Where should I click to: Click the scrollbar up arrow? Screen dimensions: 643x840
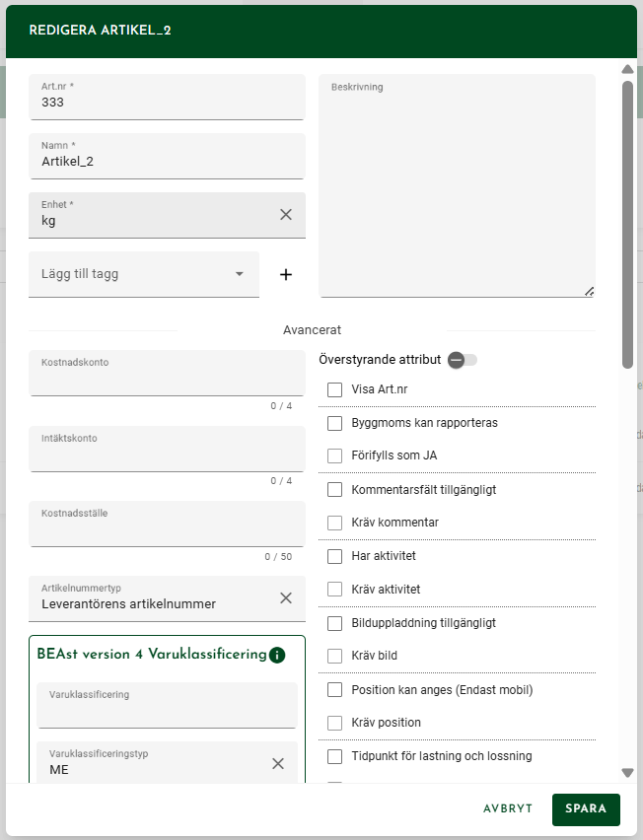pos(627,69)
